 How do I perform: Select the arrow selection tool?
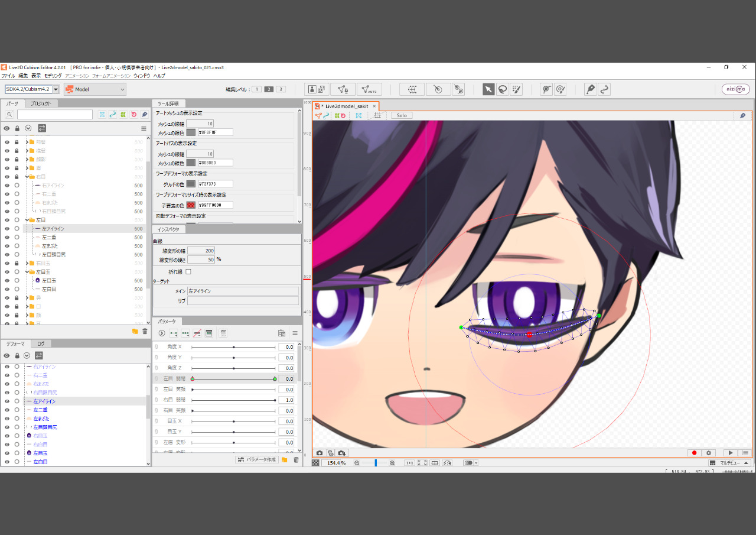pos(488,89)
